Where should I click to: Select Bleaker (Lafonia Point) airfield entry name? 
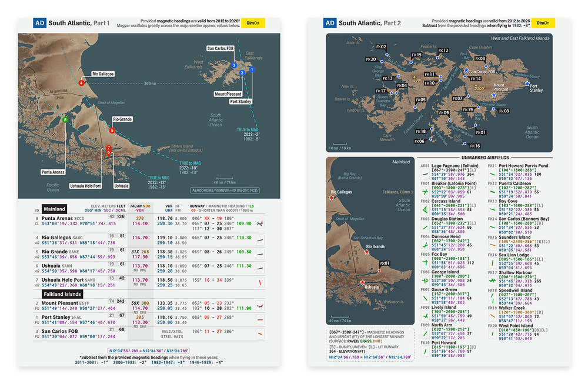tap(454, 183)
